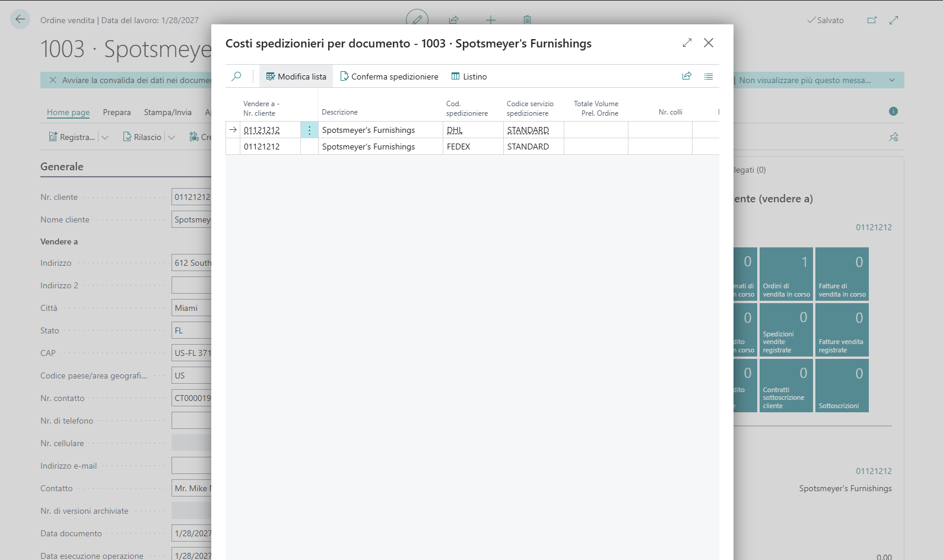Expand the notification bar chevron
Image resolution: width=943 pixels, height=560 pixels.
891,80
